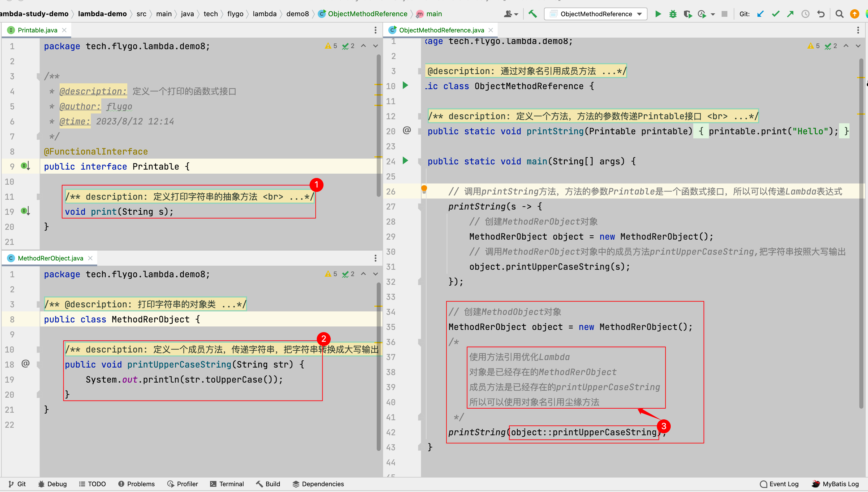Close the Printable.java tab

point(64,30)
